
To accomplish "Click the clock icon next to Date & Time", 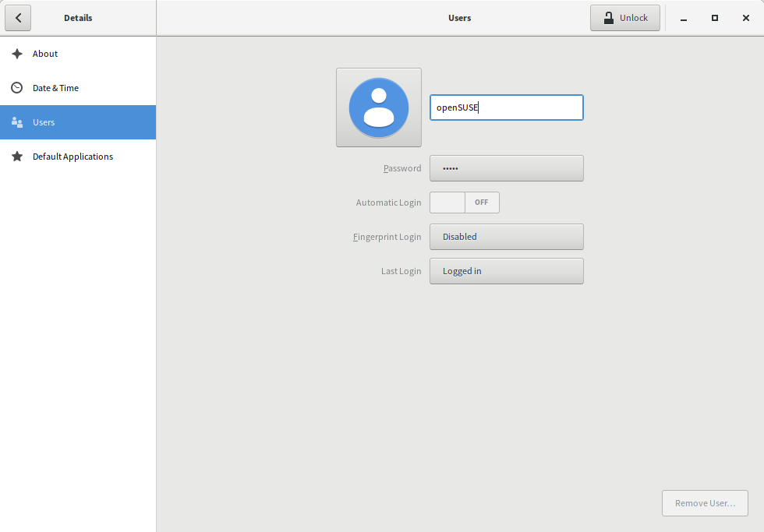I will coord(16,87).
